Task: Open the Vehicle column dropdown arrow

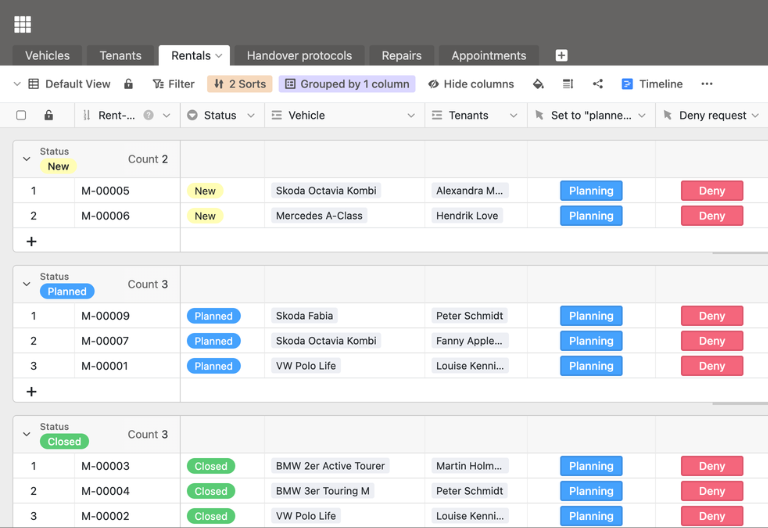Action: (x=411, y=116)
